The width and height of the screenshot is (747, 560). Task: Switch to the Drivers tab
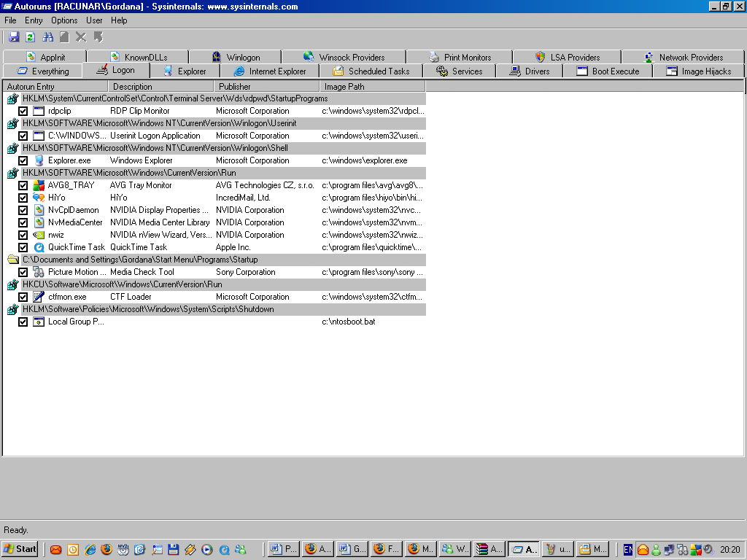click(x=530, y=71)
